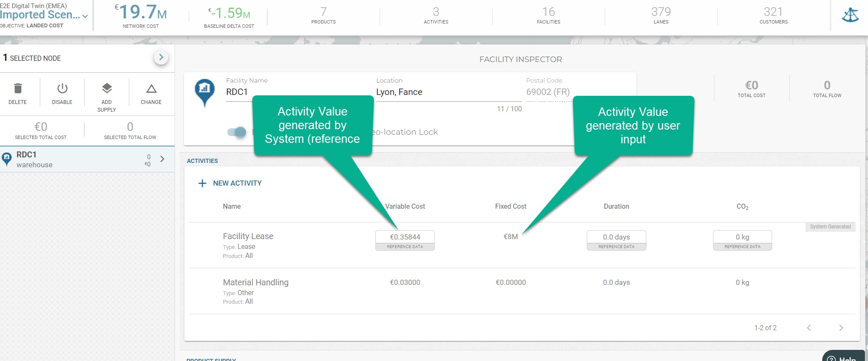The image size is (868, 361).
Task: Go to previous activities page
Action: (809, 328)
